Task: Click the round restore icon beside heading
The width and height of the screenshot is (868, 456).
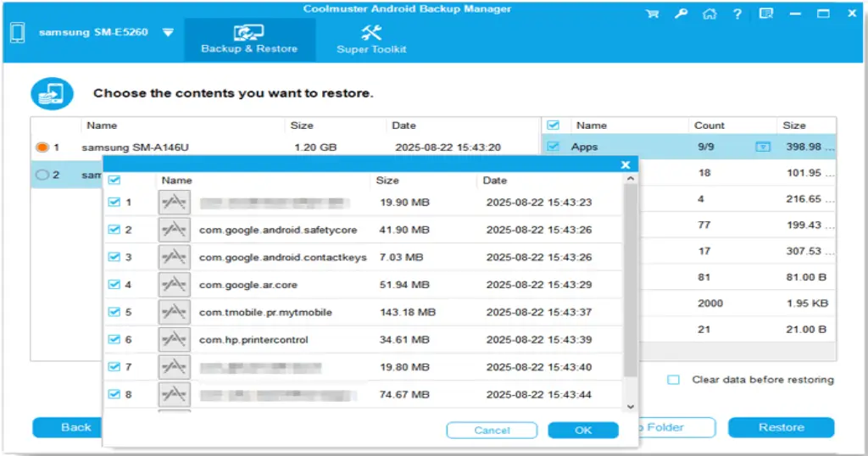Action: 52,93
